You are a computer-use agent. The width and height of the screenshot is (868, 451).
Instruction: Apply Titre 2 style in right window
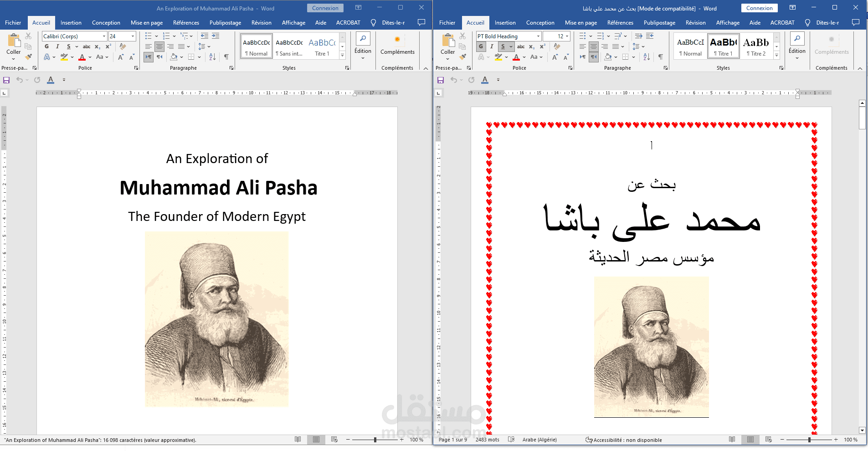point(756,46)
